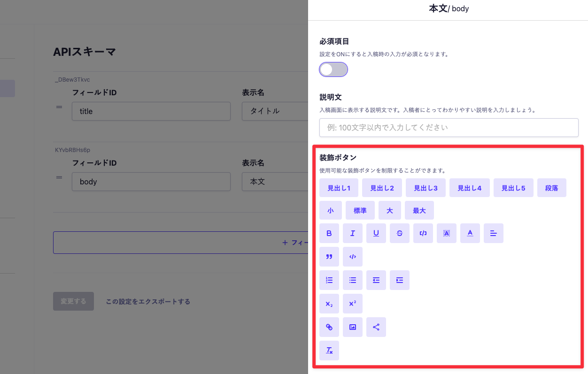588x374 pixels.
Task: Click the superscript icon
Action: click(x=353, y=304)
